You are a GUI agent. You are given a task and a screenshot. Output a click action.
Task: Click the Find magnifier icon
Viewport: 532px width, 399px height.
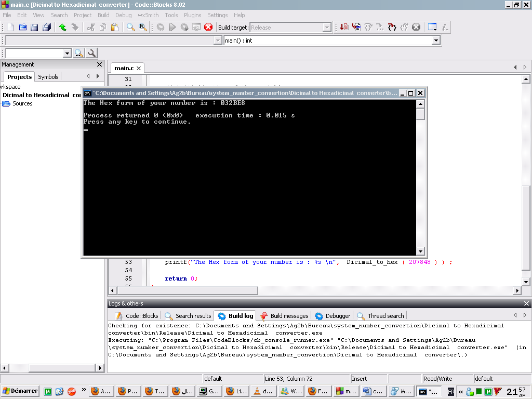(130, 27)
